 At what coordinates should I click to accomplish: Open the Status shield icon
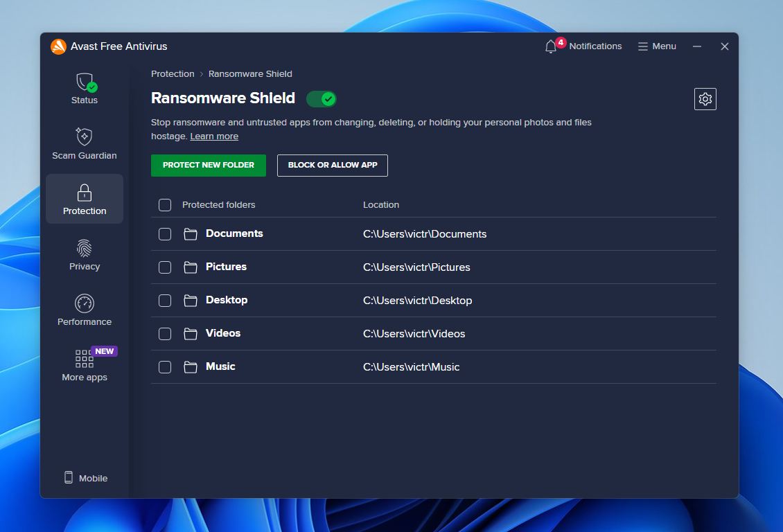pyautogui.click(x=85, y=82)
